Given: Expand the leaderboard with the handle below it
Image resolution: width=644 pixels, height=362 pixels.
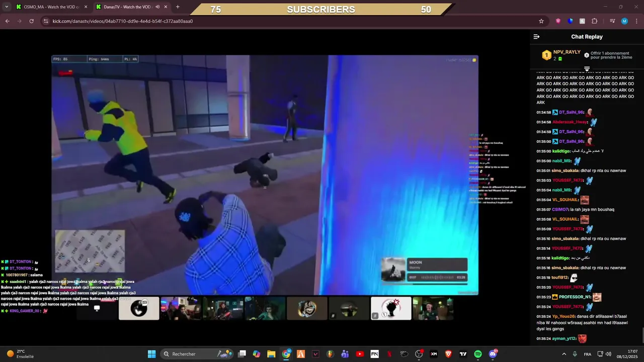Looking at the screenshot, I should point(587,69).
